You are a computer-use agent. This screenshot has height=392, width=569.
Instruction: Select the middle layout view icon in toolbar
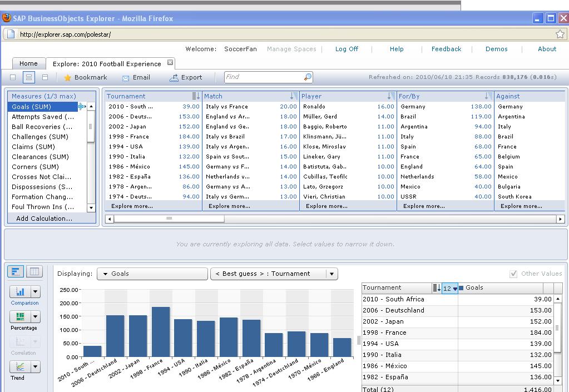click(x=29, y=77)
